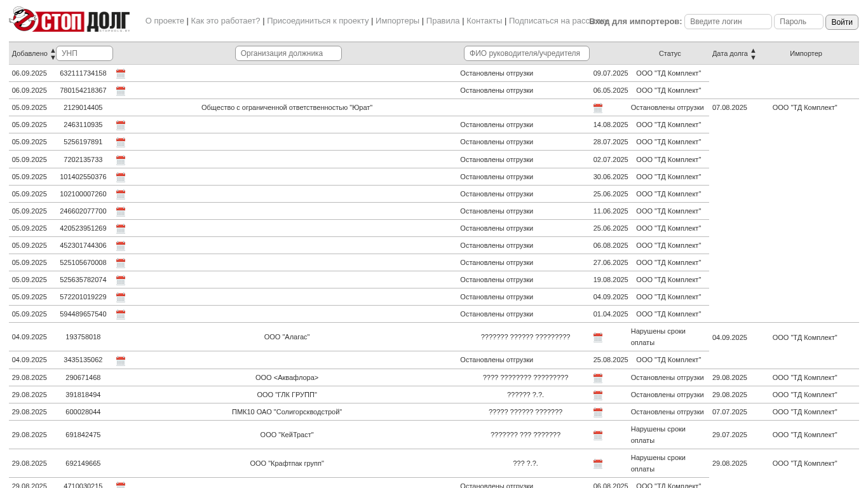Click UNP value 193758018
The height and width of the screenshot is (488, 868).
point(83,337)
